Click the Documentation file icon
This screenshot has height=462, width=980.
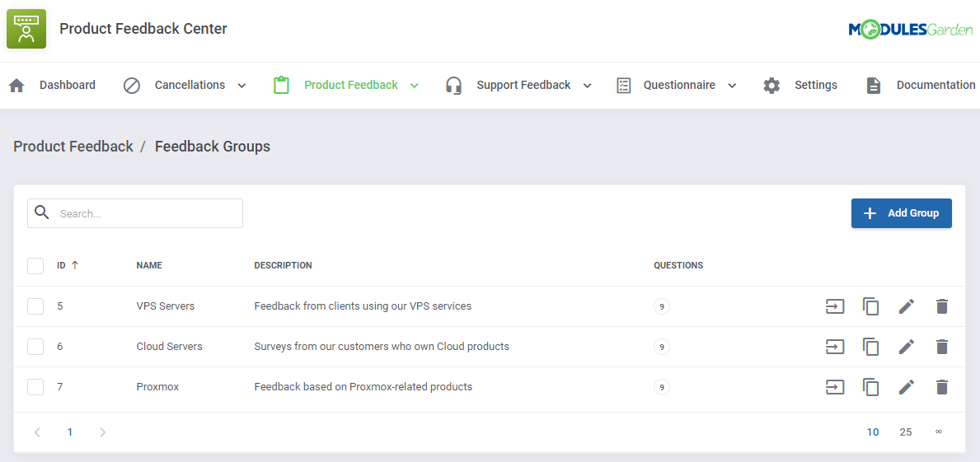pyautogui.click(x=873, y=86)
